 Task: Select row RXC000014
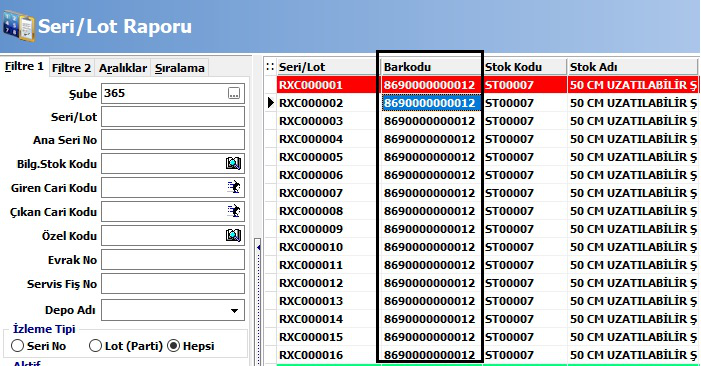coord(482,319)
